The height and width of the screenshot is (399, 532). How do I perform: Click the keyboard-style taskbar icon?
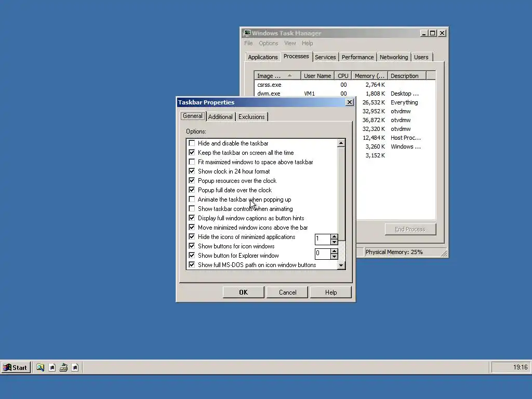[x=63, y=367]
